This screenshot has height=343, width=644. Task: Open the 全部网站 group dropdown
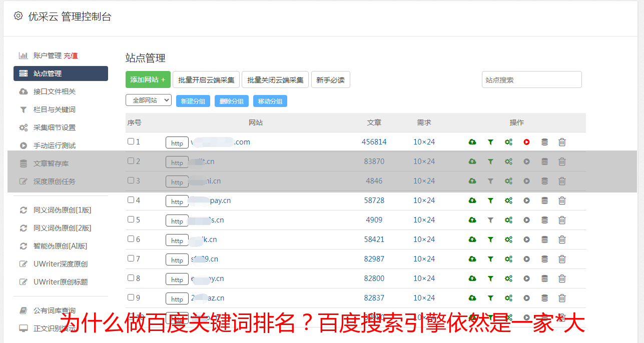[x=149, y=100]
